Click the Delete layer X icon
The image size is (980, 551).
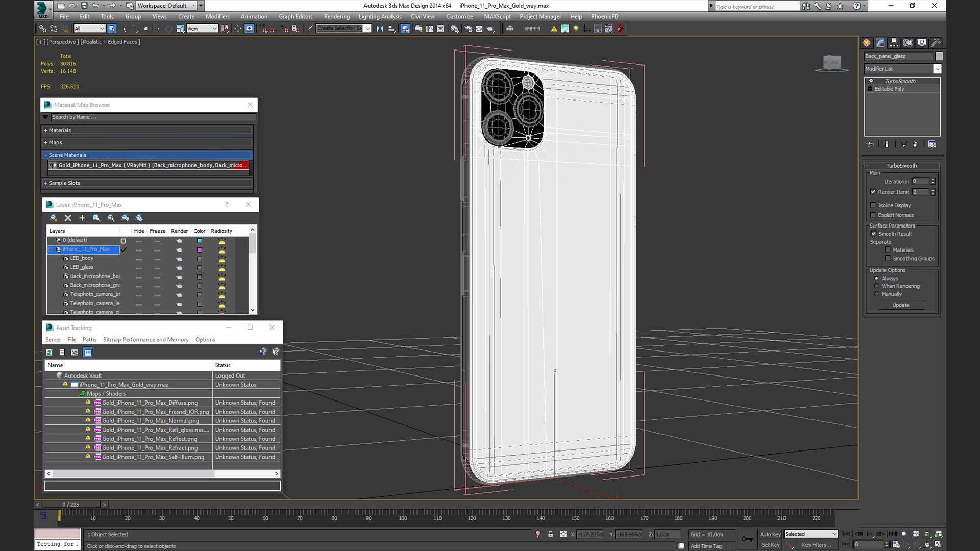68,218
